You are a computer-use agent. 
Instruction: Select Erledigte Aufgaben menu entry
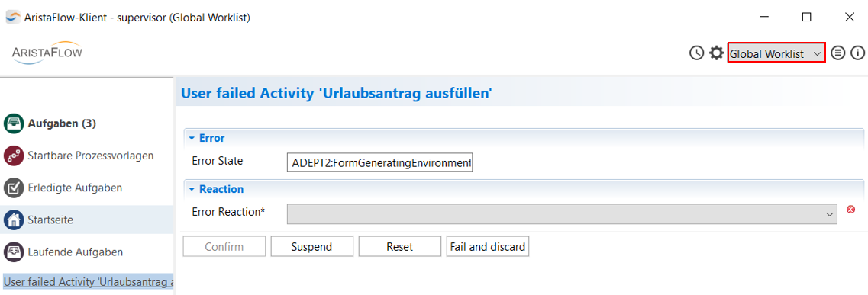(x=75, y=188)
